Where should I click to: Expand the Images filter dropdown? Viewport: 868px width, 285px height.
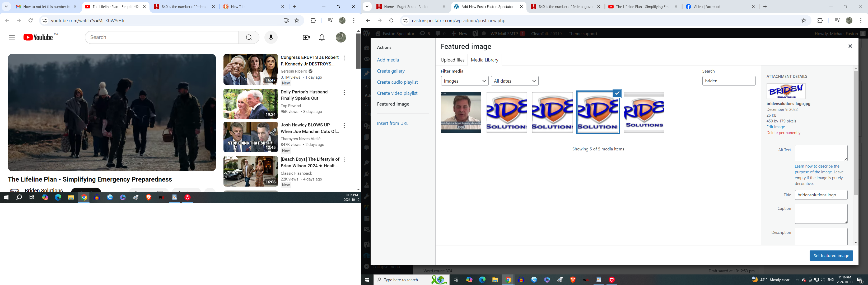[464, 81]
